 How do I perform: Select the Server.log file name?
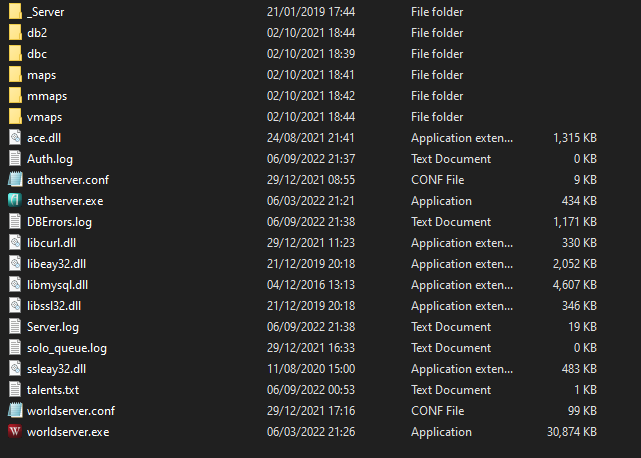click(x=53, y=327)
